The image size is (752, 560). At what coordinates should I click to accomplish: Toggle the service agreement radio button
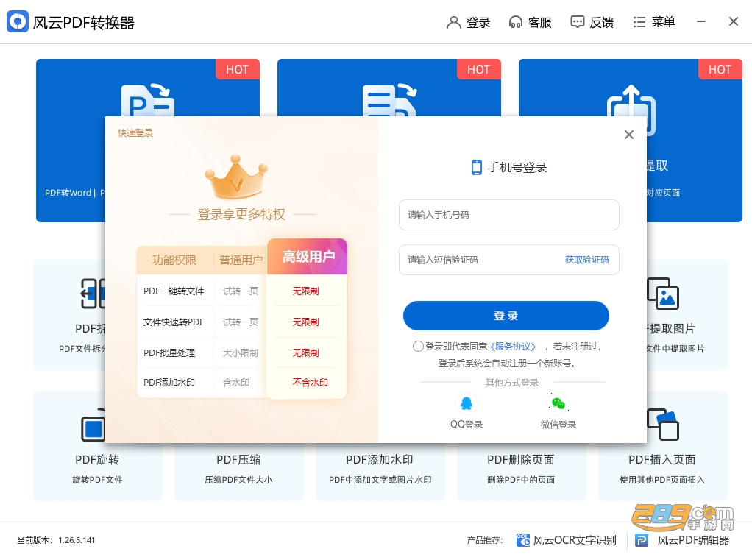point(418,346)
